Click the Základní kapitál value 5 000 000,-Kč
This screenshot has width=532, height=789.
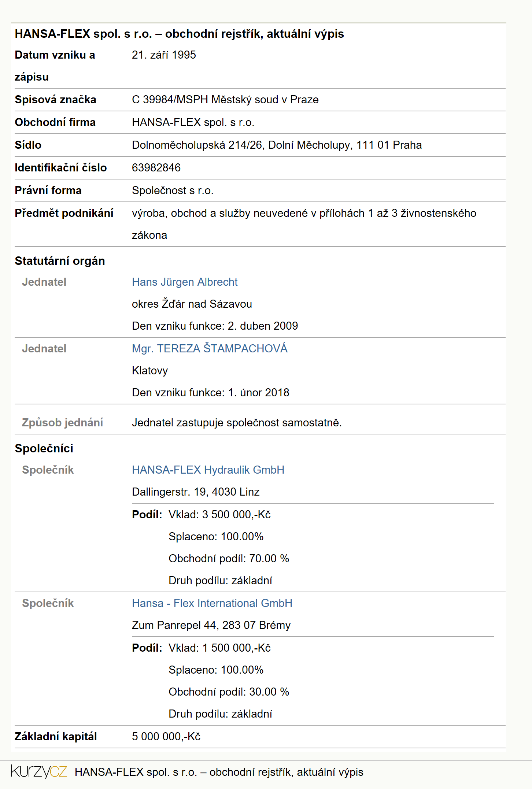[x=166, y=737]
